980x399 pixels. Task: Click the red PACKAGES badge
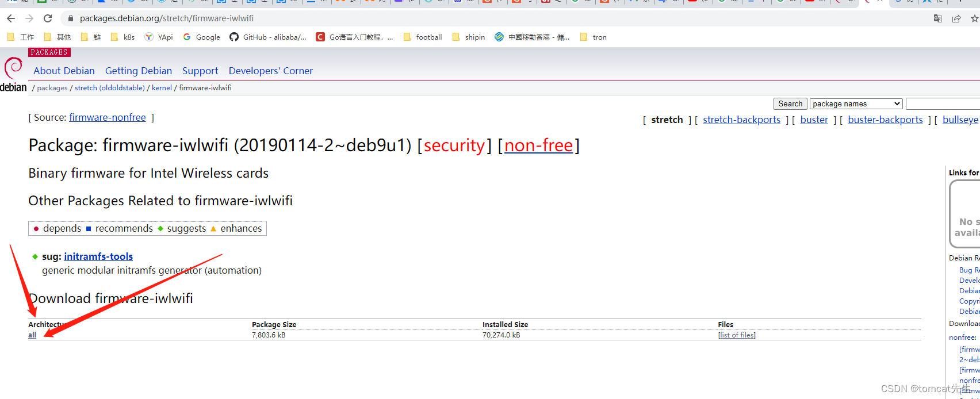(49, 52)
